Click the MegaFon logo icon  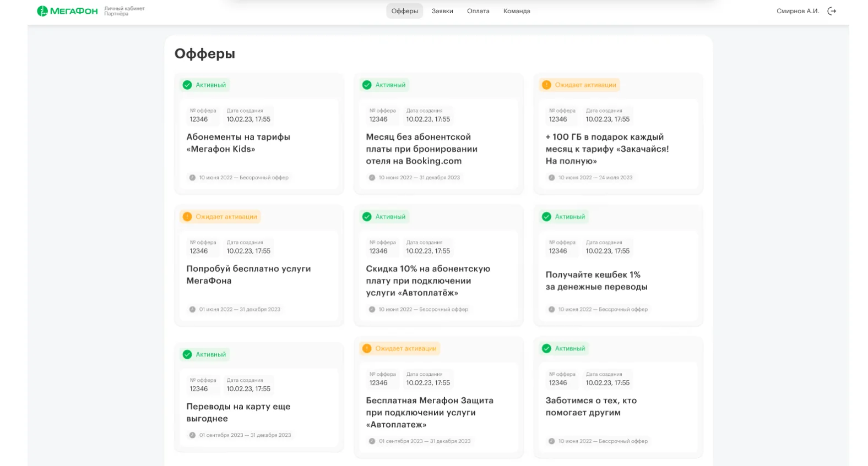click(x=42, y=11)
